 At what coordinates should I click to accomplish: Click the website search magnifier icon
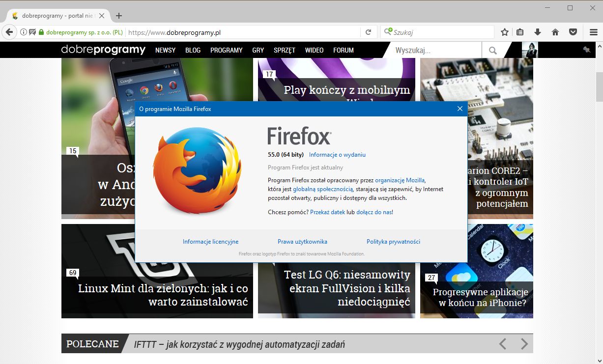click(x=493, y=50)
